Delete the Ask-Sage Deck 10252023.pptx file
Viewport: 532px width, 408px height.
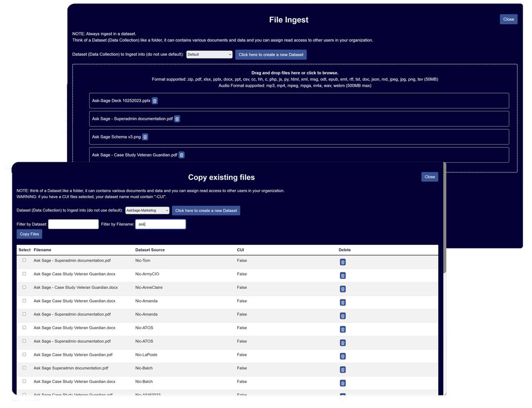click(155, 101)
